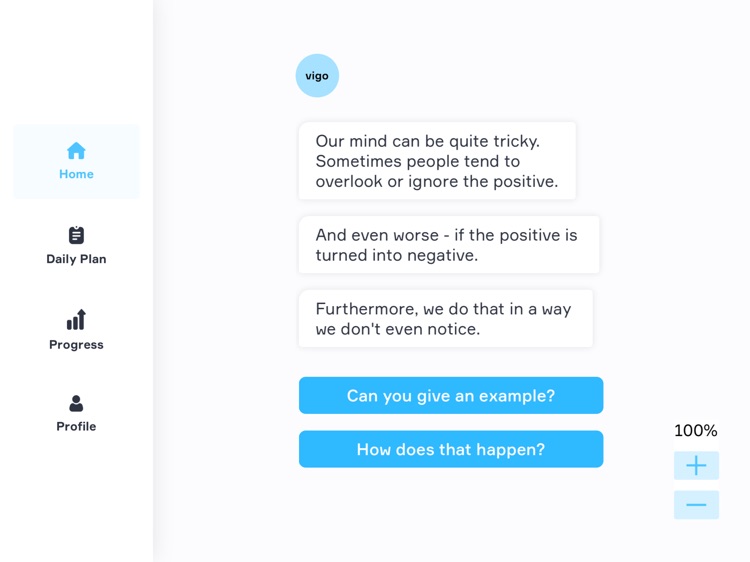
Task: Click the vigo avatar bubble
Action: pyautogui.click(x=317, y=76)
